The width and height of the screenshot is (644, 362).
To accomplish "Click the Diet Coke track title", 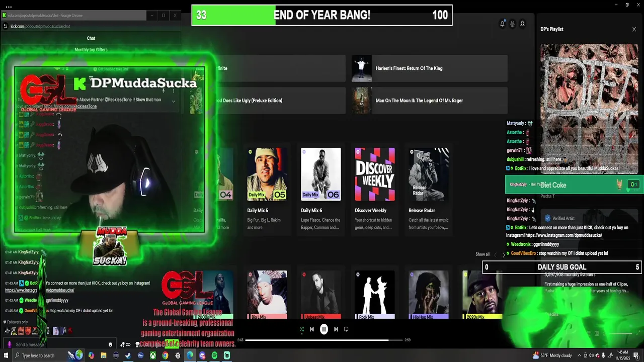I will pyautogui.click(x=553, y=185).
